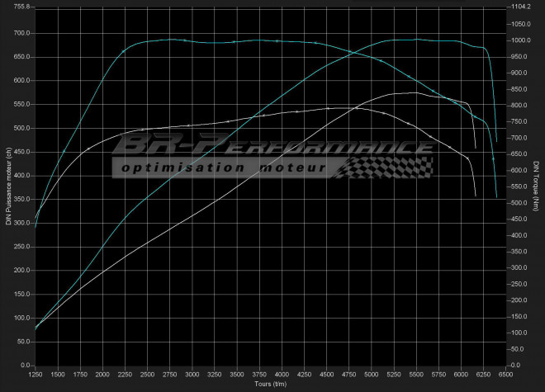Select the 5500 rpm x-axis tick label
This screenshot has width=545, height=392.
[416, 375]
